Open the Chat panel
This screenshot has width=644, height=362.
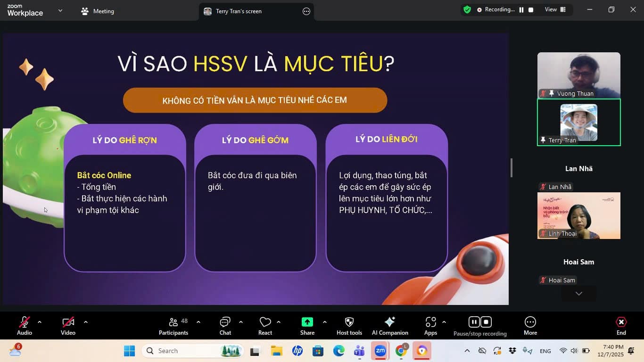pos(225,325)
